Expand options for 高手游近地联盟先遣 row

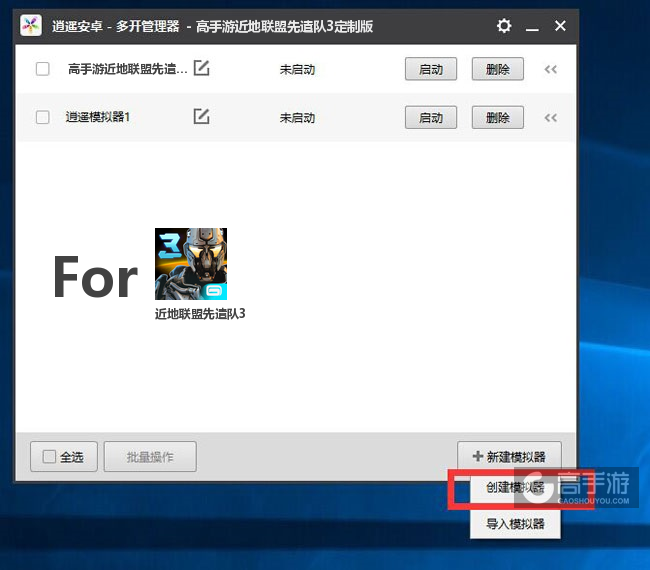tap(551, 69)
